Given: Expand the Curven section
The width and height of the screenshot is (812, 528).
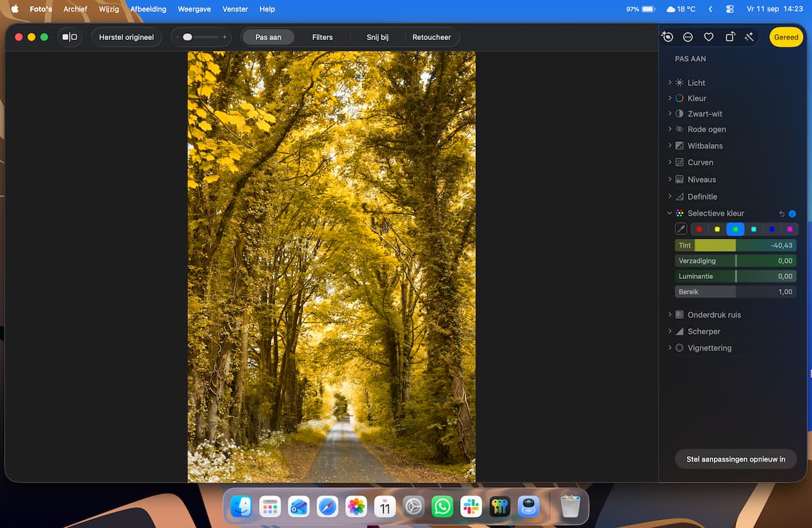Looking at the screenshot, I should [x=670, y=162].
